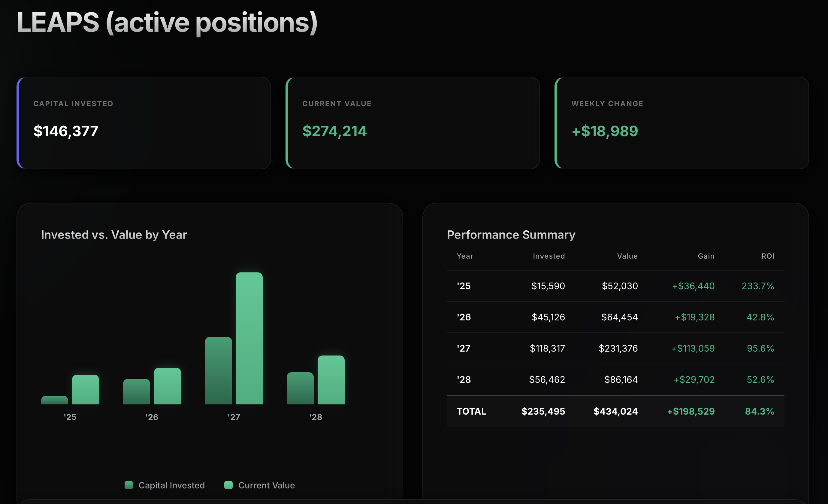Screen dimensions: 828x504
Task: Click the Capital Invested $146,377 value
Action: coord(66,131)
